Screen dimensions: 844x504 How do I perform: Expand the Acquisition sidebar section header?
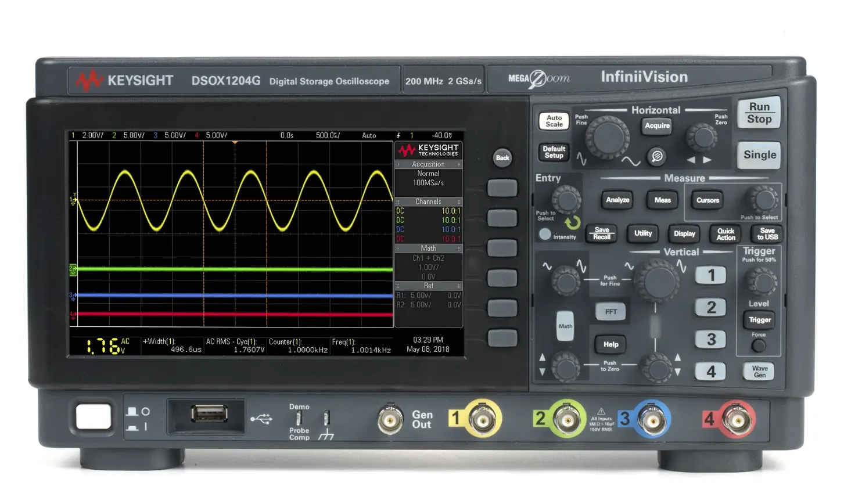(x=428, y=164)
